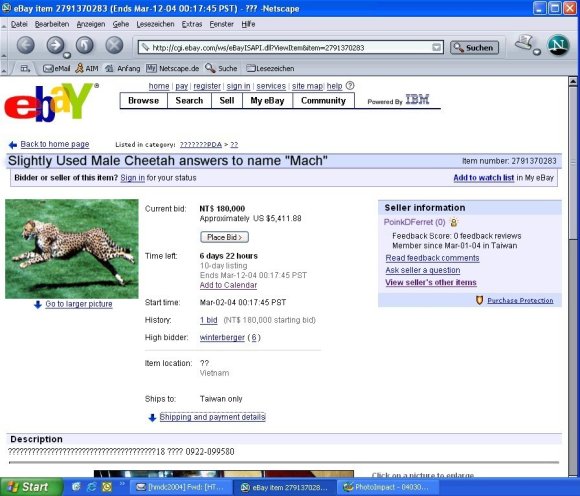Open the Extras menu
Screen dimensions: 580x496
[192, 24]
